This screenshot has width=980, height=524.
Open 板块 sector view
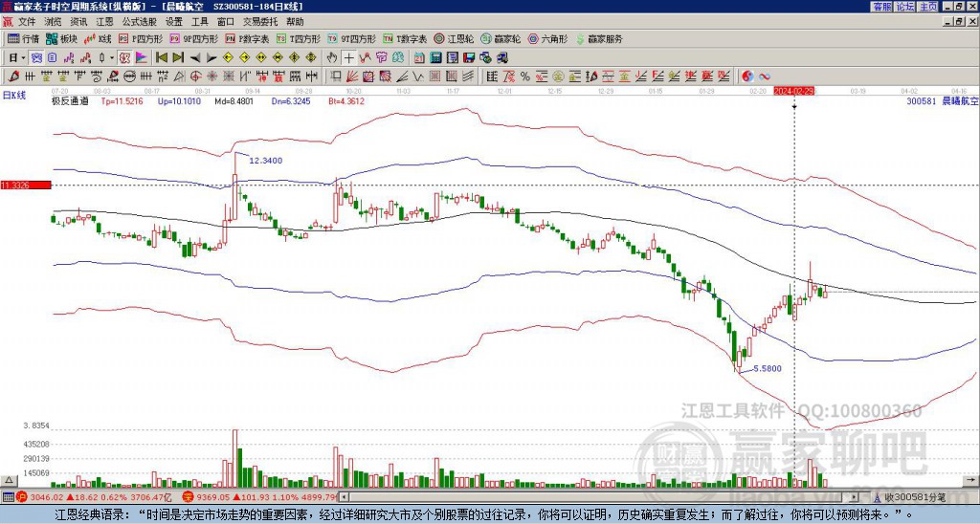(x=62, y=38)
